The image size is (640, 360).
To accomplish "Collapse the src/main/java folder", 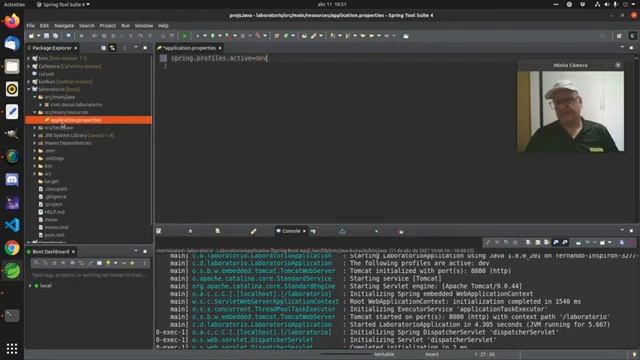I will (35, 97).
